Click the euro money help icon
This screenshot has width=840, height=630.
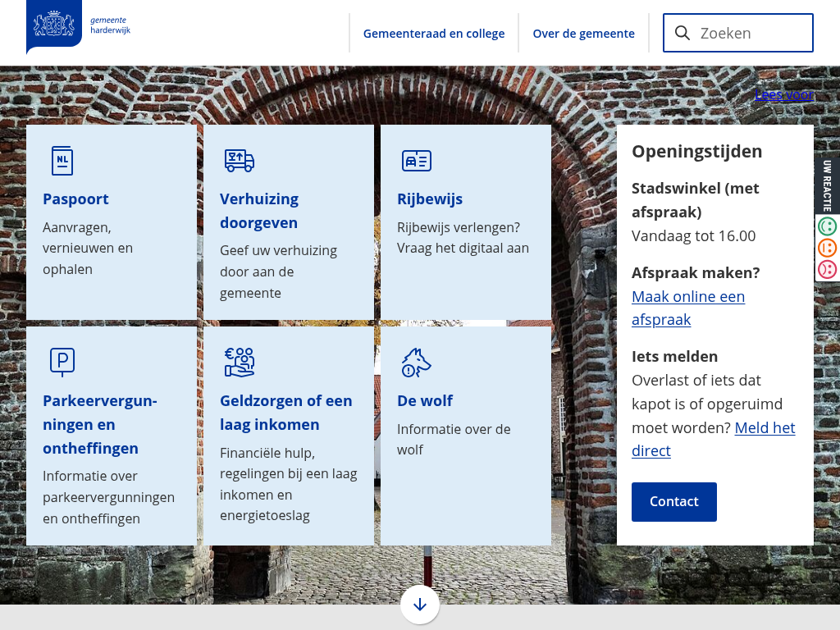(x=240, y=362)
